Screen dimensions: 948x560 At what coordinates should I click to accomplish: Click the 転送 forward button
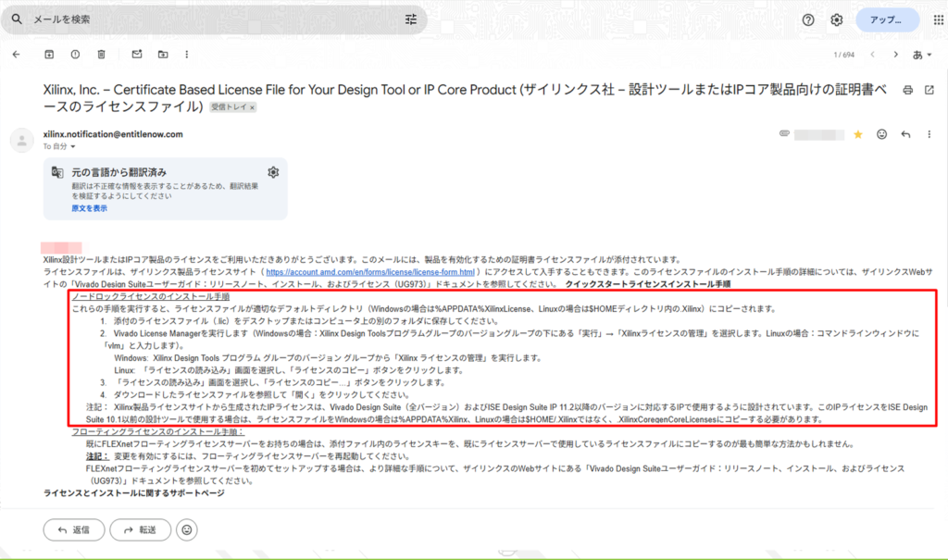pos(141,529)
